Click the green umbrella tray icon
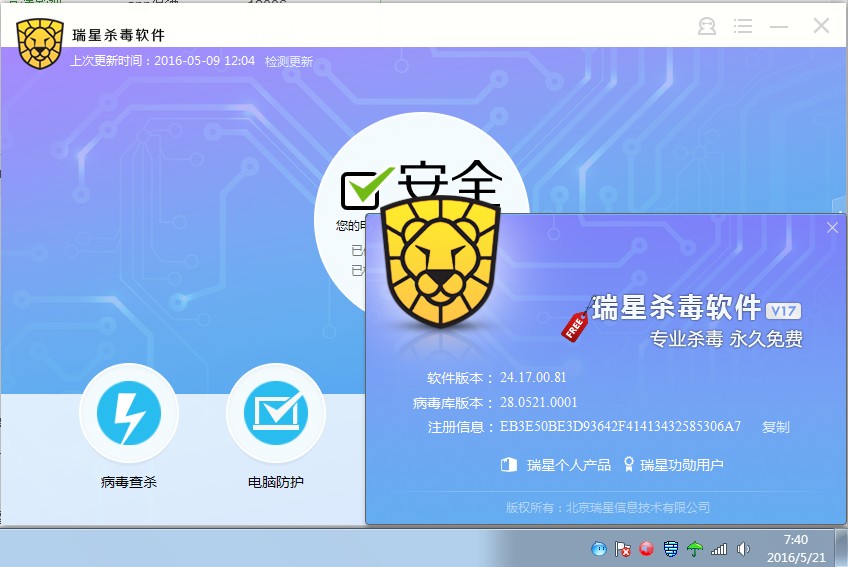This screenshot has width=848, height=567. [695, 549]
